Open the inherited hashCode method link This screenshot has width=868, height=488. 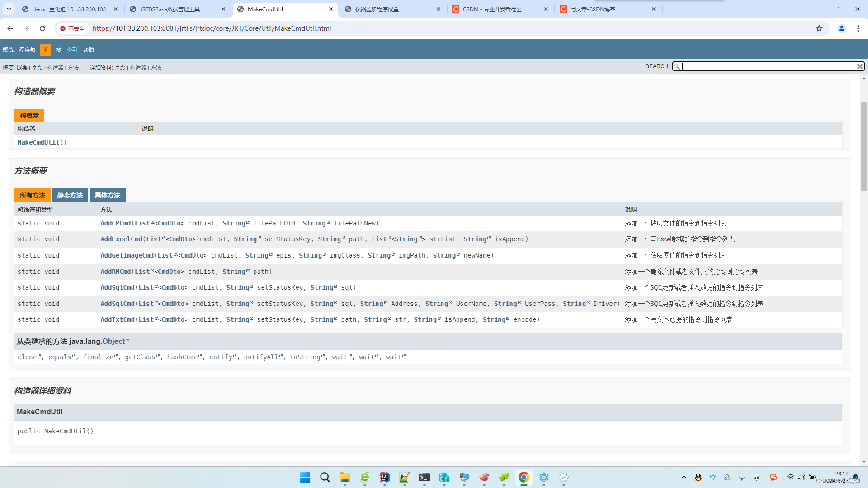[x=184, y=357]
